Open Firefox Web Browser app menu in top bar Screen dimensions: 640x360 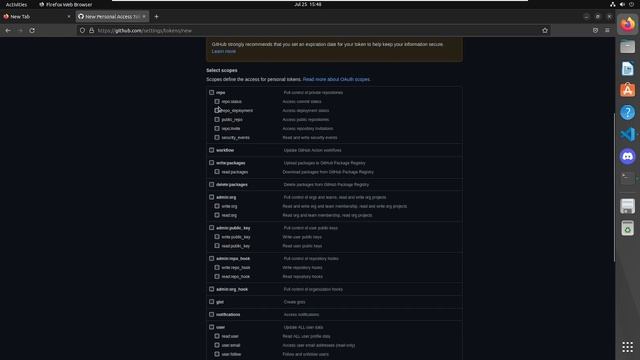tap(66, 4)
